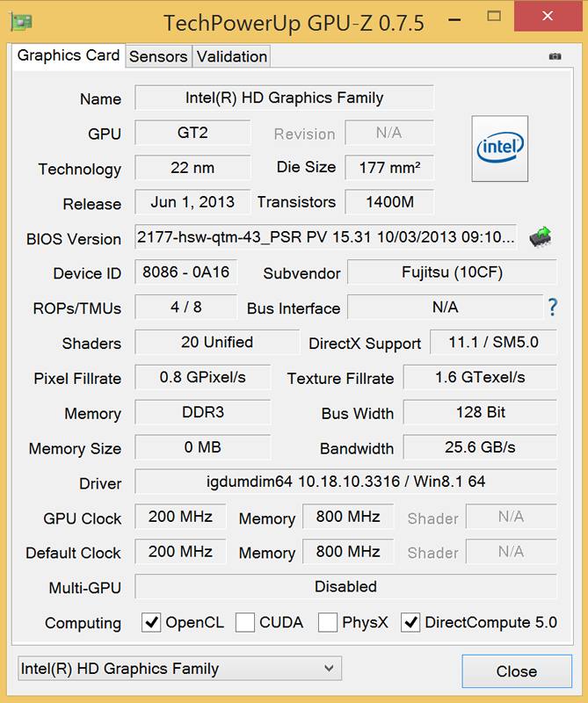This screenshot has width=588, height=703.
Task: Toggle the CUDA checkbox
Action: pyautogui.click(x=245, y=622)
